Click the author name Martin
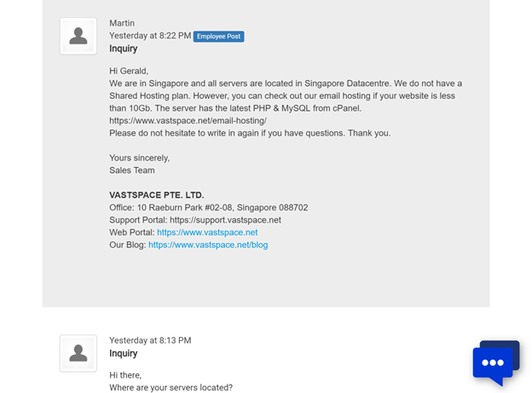The height and width of the screenshot is (393, 532). pos(122,23)
